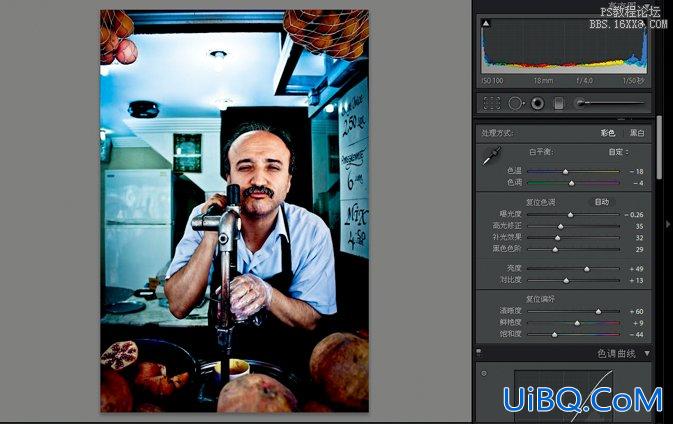The height and width of the screenshot is (424, 673).
Task: Toggle the Tone Curve panel switch
Action: click(x=479, y=352)
